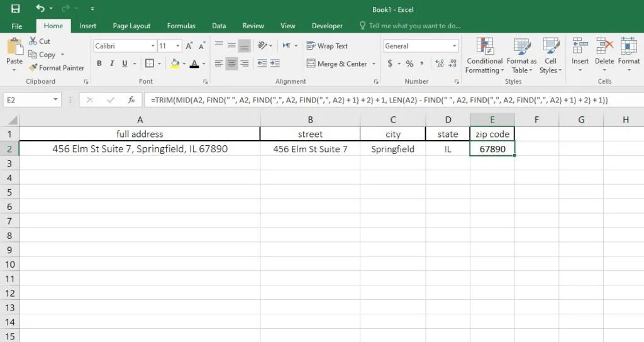Screen dimensions: 644x342
Task: Increase font size with the larger A icon
Action: point(189,46)
